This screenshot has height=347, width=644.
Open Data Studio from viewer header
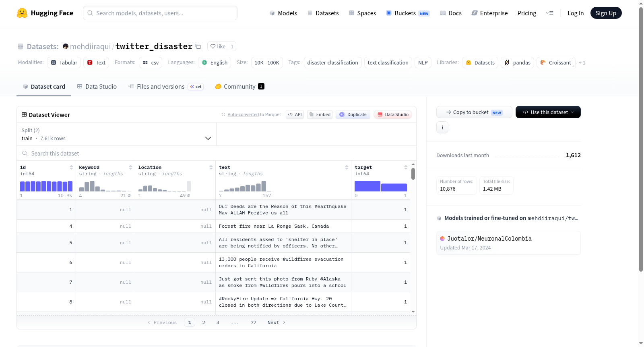[x=393, y=114]
